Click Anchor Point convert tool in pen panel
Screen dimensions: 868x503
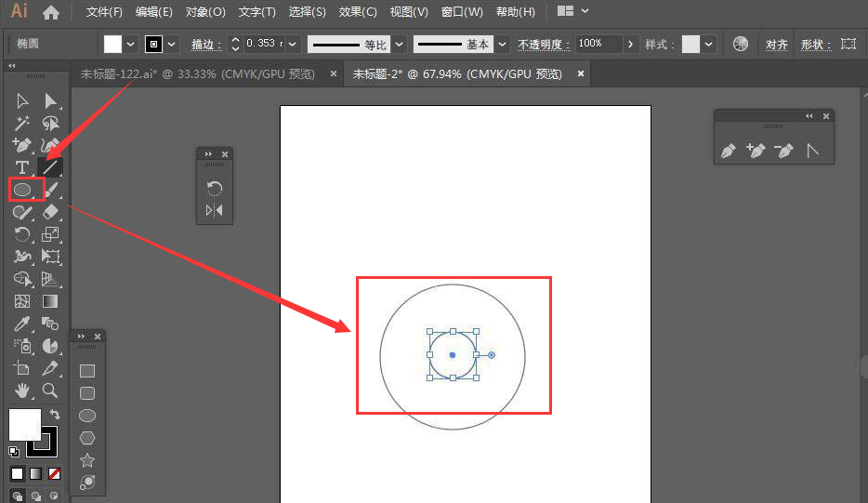click(812, 150)
